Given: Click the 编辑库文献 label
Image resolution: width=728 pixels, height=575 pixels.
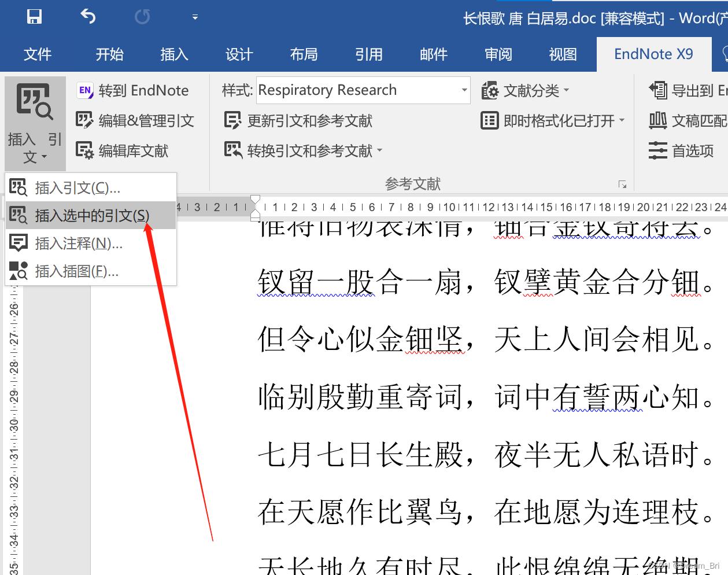Looking at the screenshot, I should point(134,151).
